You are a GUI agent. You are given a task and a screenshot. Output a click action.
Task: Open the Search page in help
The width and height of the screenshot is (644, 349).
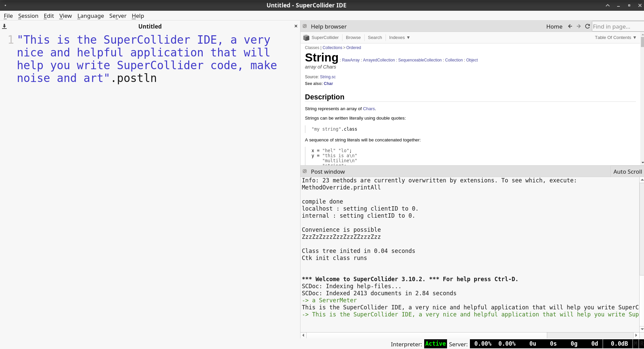pos(375,38)
